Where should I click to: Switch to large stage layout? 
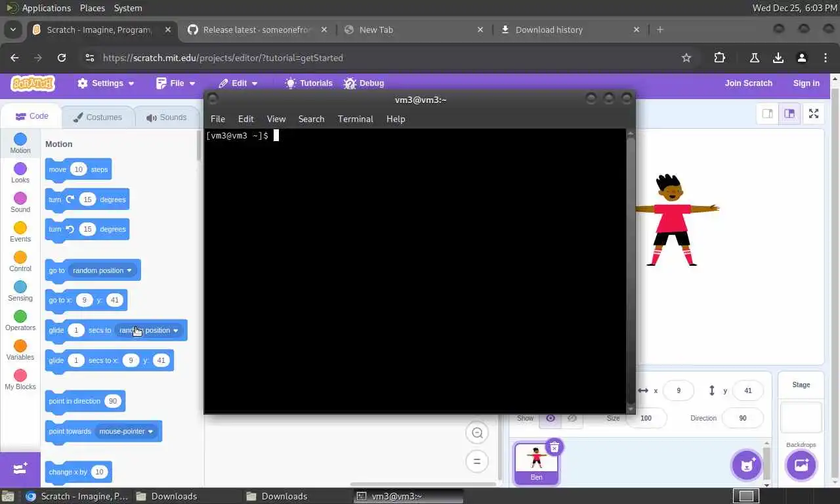pyautogui.click(x=789, y=114)
